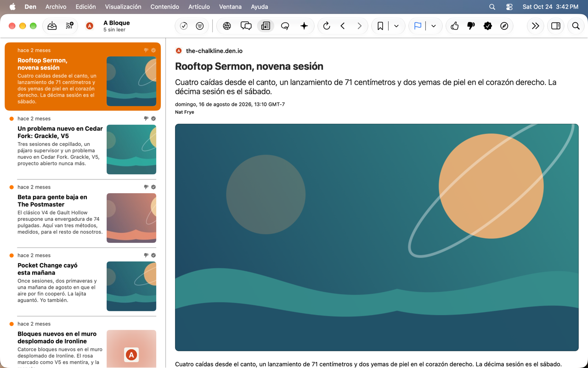The height and width of the screenshot is (368, 588).
Task: Toggle the blue flag on the article
Action: (418, 26)
